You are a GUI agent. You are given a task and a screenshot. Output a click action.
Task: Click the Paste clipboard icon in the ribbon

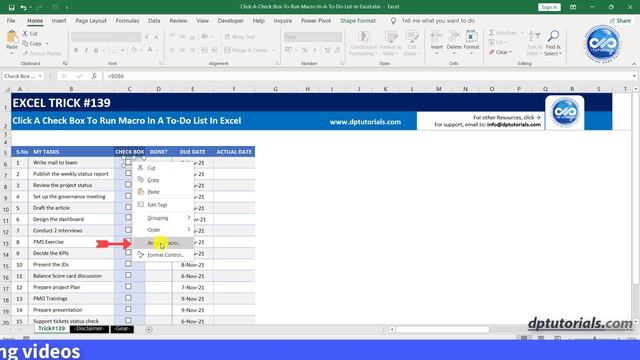[x=12, y=38]
